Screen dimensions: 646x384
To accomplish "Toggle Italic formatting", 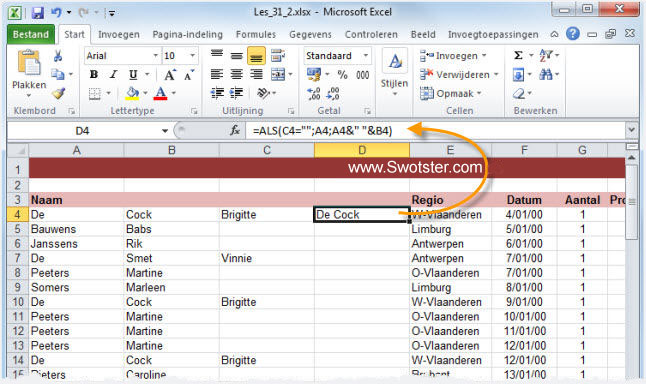I will pos(113,75).
